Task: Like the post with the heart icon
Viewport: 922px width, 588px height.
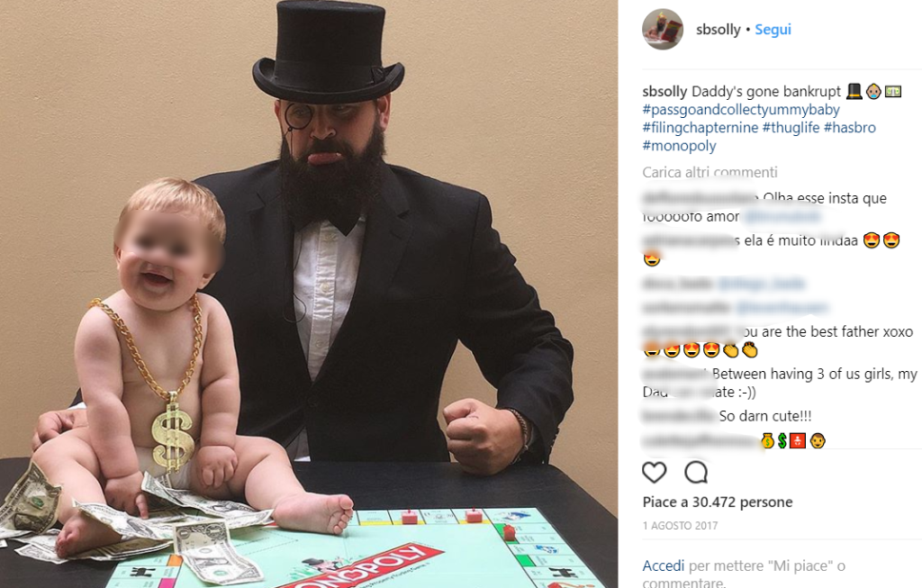Action: point(655,473)
